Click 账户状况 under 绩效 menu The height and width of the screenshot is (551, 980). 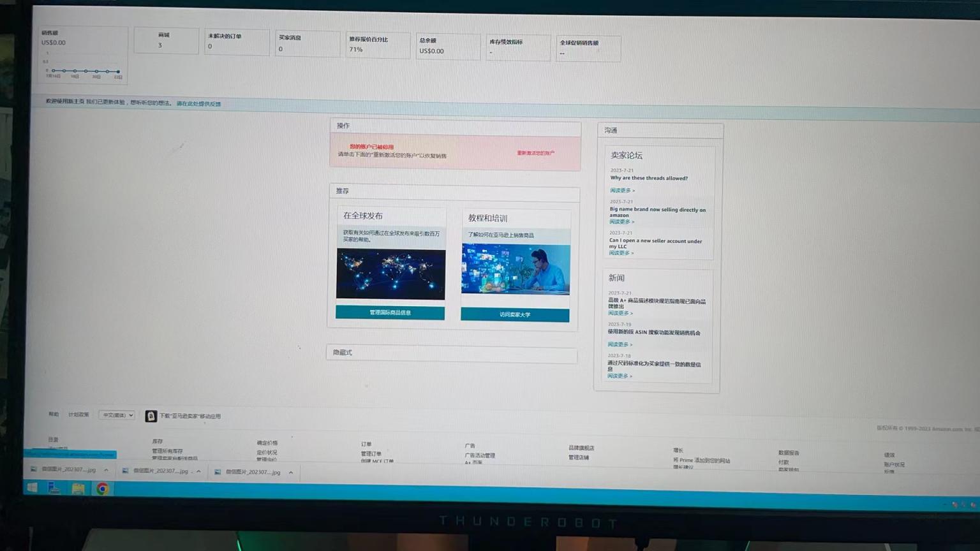(894, 464)
